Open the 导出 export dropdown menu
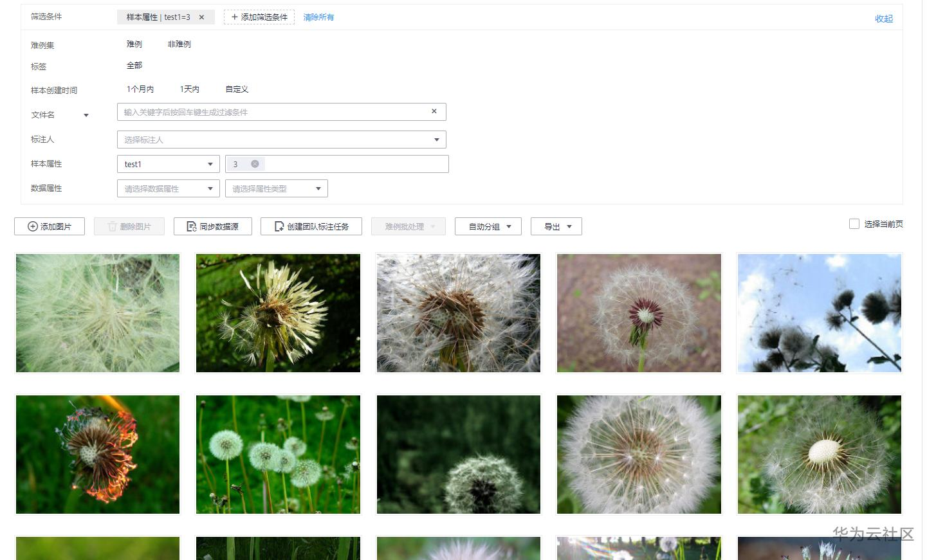927x560 pixels. (x=556, y=226)
